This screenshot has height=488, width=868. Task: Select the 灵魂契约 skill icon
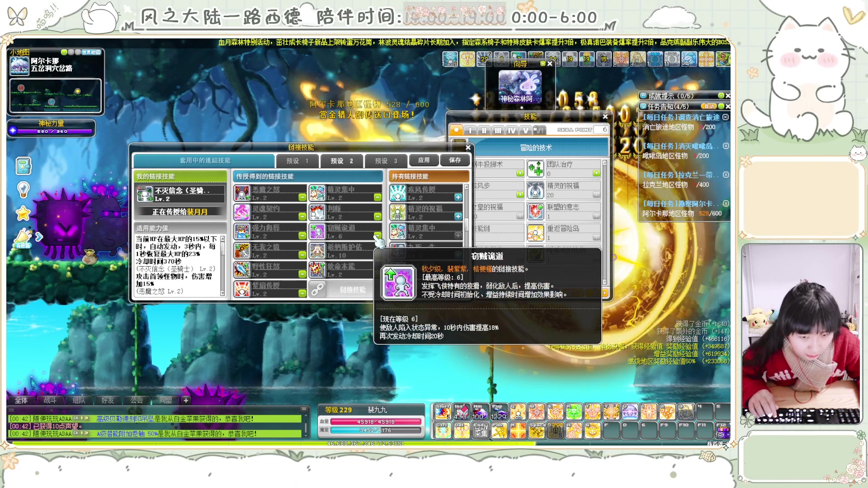tap(242, 212)
